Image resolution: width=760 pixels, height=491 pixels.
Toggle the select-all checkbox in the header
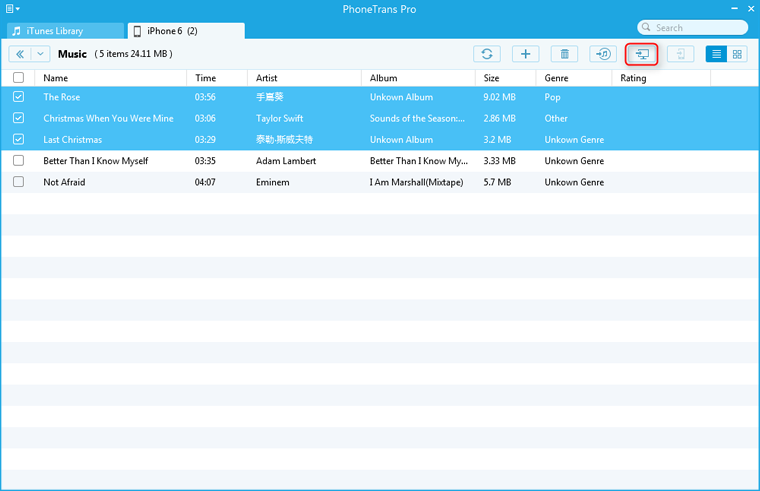click(19, 77)
